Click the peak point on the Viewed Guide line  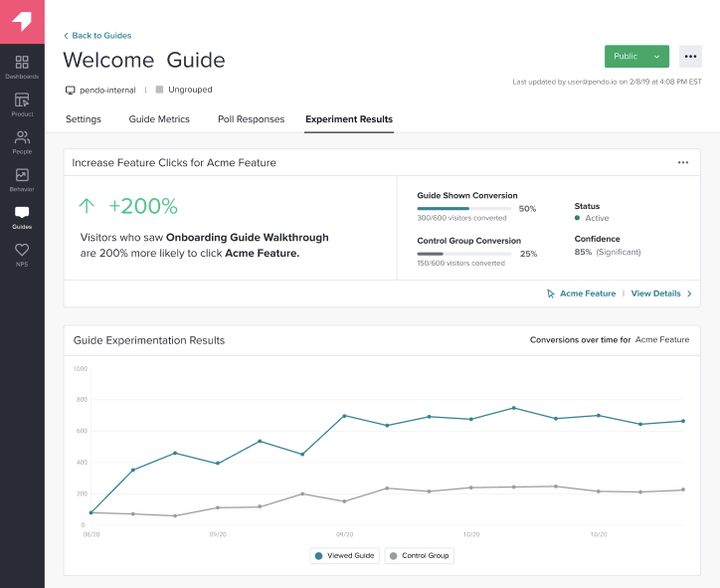[513, 408]
